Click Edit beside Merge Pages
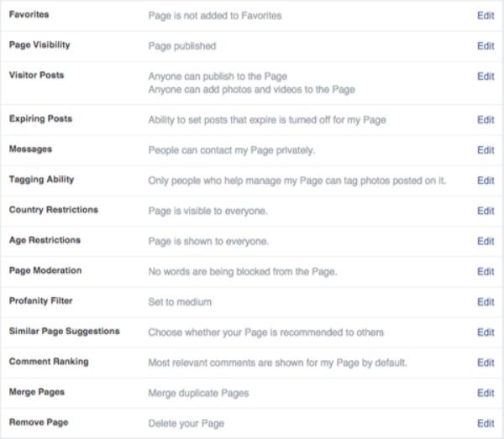Viewport: 504px width, 439px height. tap(486, 393)
